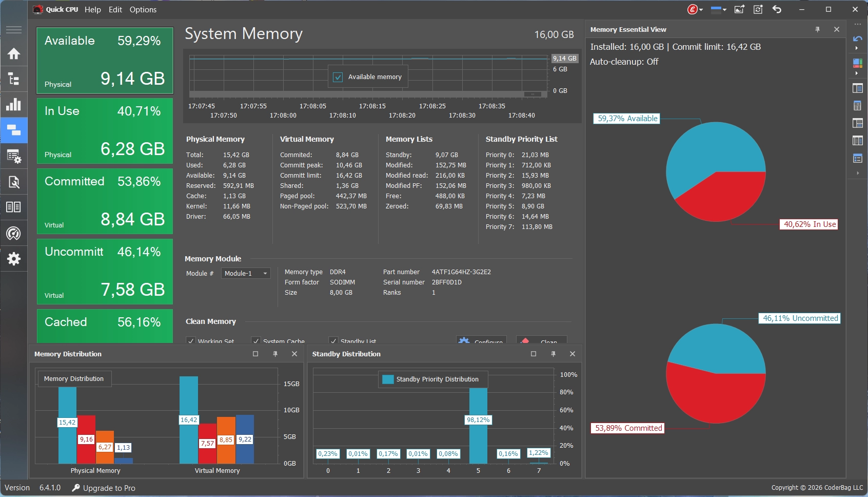This screenshot has width=868, height=497.
Task: Open the blue theme selector dropdown
Action: click(719, 9)
